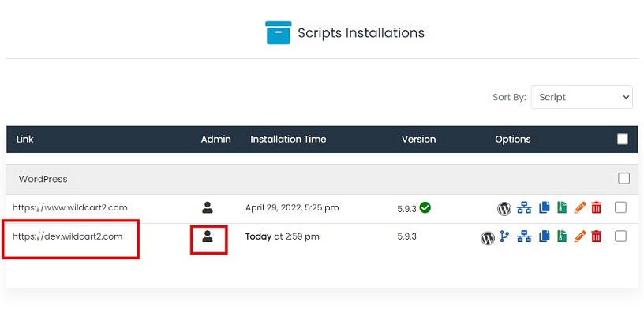Click admin user icon for dev.wildcart2.com

click(x=208, y=236)
